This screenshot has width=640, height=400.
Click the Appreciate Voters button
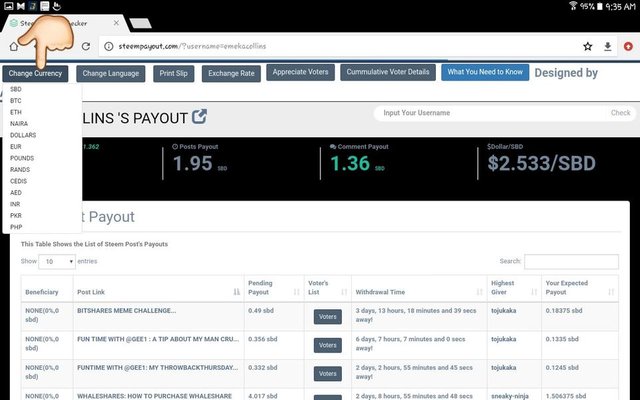[x=300, y=72]
